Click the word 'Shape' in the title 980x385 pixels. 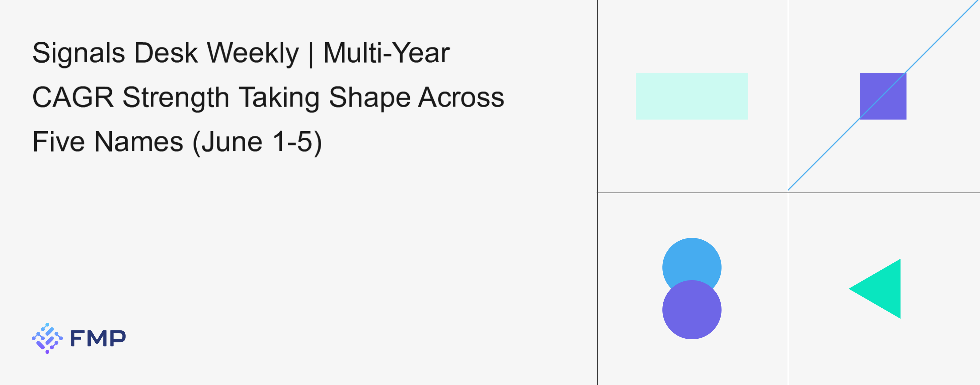click(369, 97)
